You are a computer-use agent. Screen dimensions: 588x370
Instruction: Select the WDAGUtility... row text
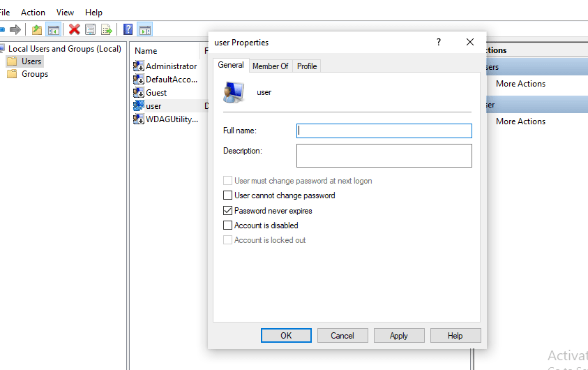click(172, 119)
